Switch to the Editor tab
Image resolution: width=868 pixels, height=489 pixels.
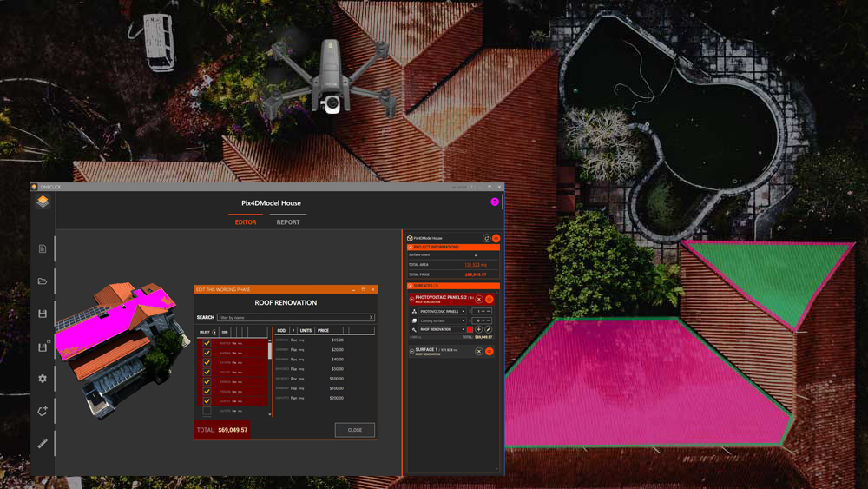point(246,222)
